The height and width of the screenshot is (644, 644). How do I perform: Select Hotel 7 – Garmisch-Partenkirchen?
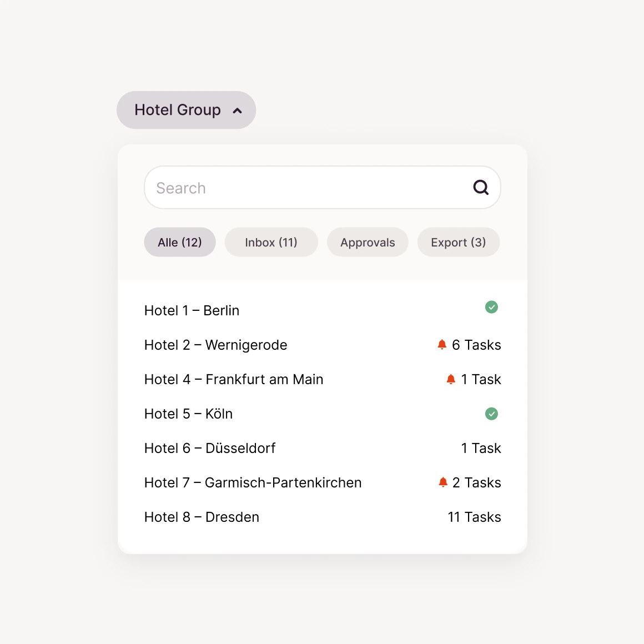(x=253, y=482)
